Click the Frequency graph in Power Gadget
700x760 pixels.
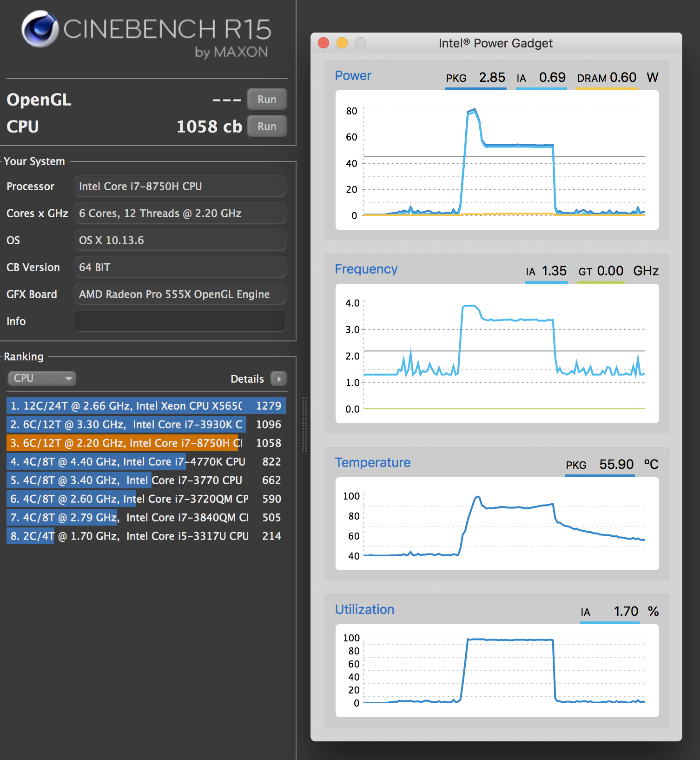pos(497,353)
